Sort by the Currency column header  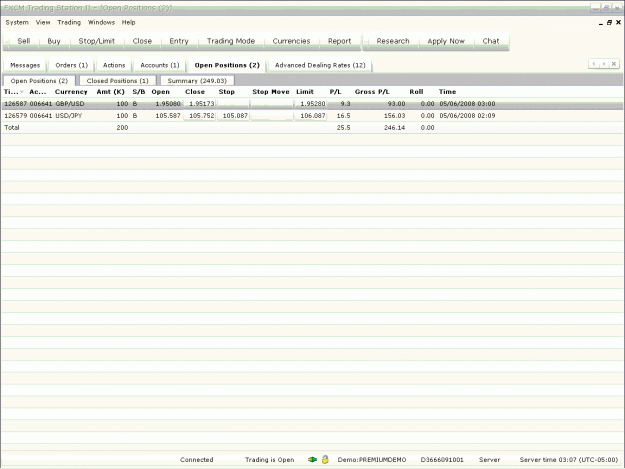(x=71, y=92)
